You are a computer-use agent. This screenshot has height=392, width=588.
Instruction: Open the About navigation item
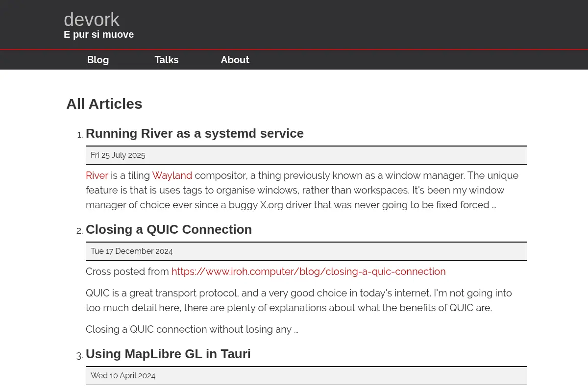[x=235, y=60]
